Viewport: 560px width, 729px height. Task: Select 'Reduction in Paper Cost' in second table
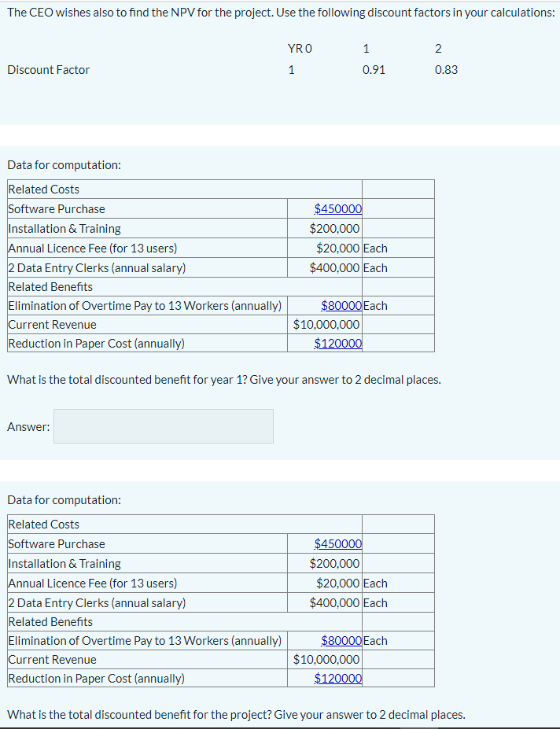pos(97,678)
